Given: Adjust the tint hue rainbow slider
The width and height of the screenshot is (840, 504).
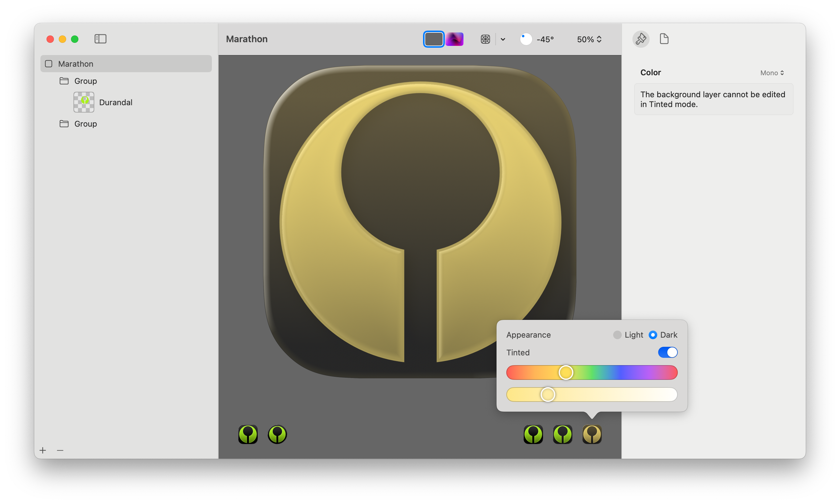Looking at the screenshot, I should click(x=591, y=372).
